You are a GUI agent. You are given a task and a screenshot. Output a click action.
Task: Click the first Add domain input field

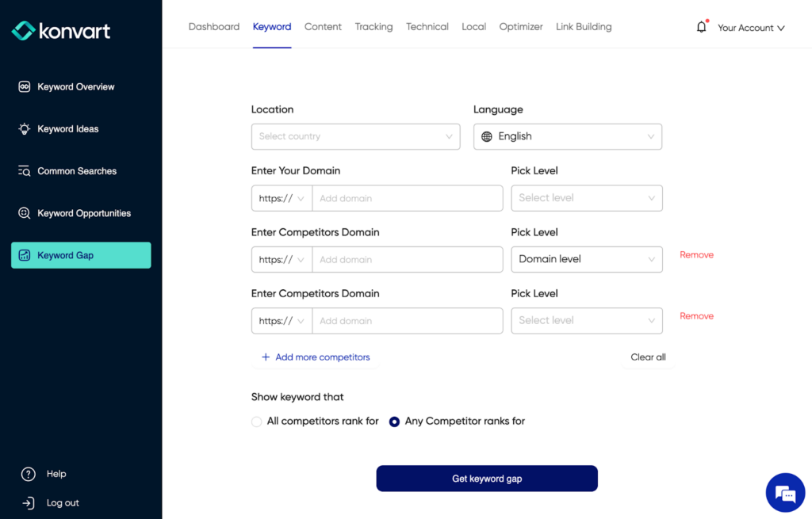pos(408,197)
